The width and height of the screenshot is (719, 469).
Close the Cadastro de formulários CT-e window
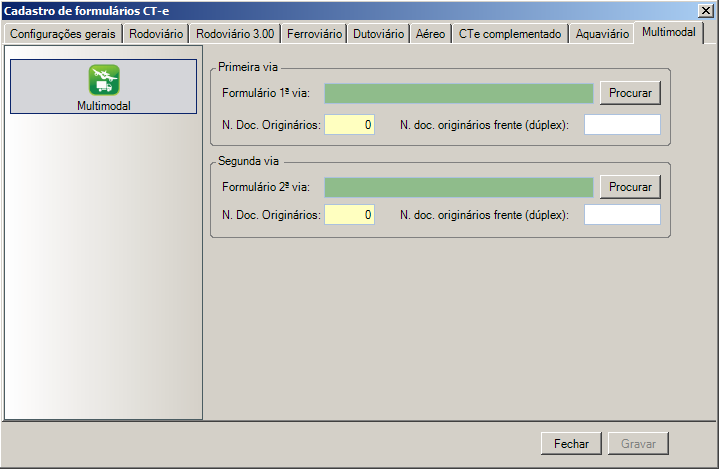[706, 10]
